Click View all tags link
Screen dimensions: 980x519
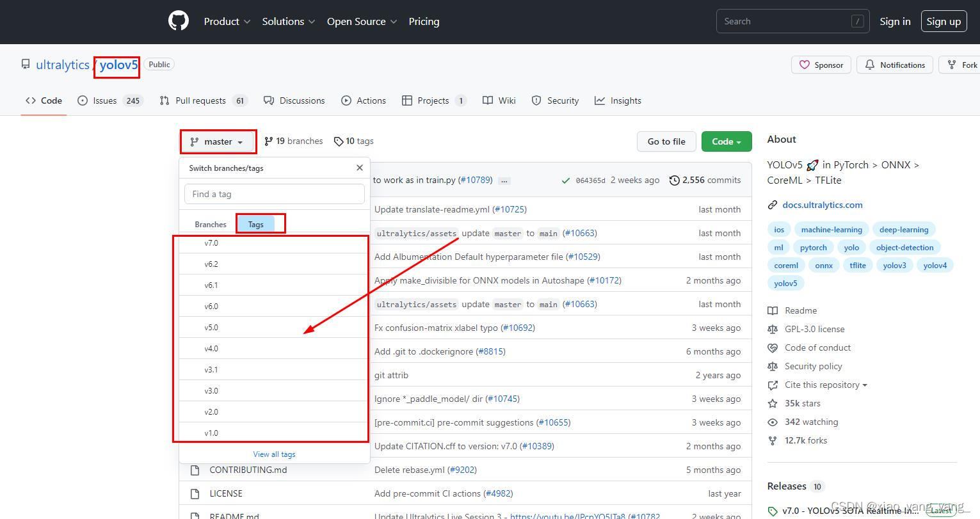274,454
